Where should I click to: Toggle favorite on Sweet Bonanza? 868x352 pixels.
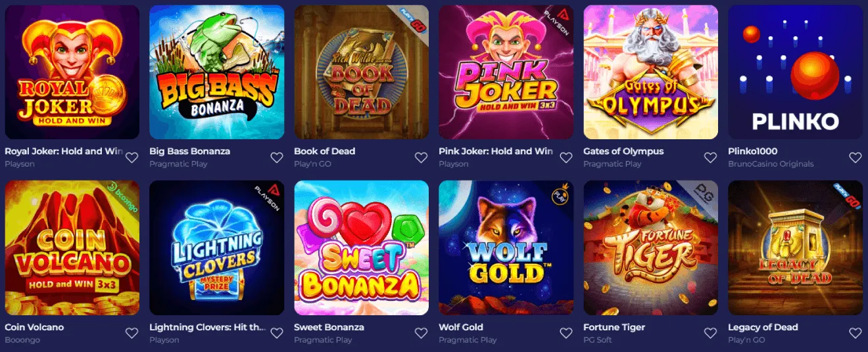421,334
